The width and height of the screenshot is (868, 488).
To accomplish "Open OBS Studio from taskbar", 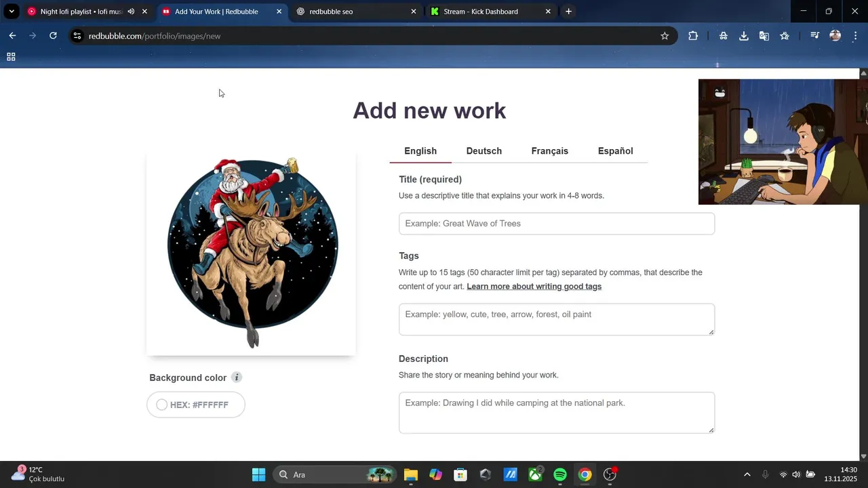I will tap(610, 474).
